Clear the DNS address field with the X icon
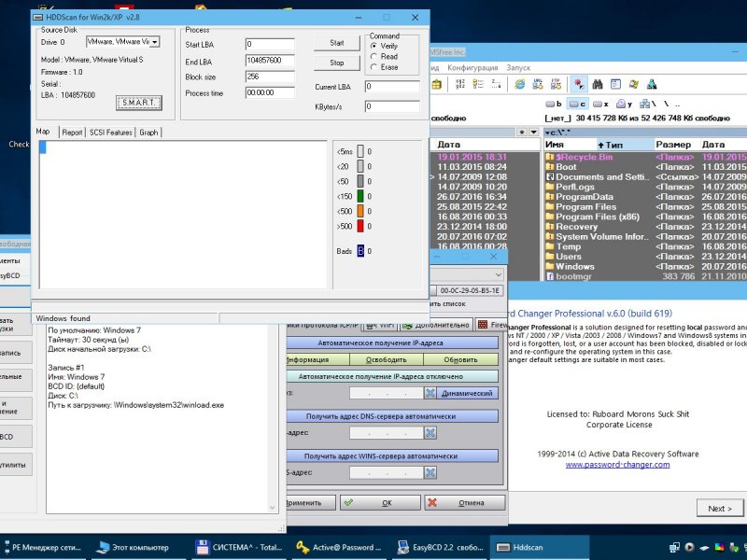747x560 pixels. 430,432
